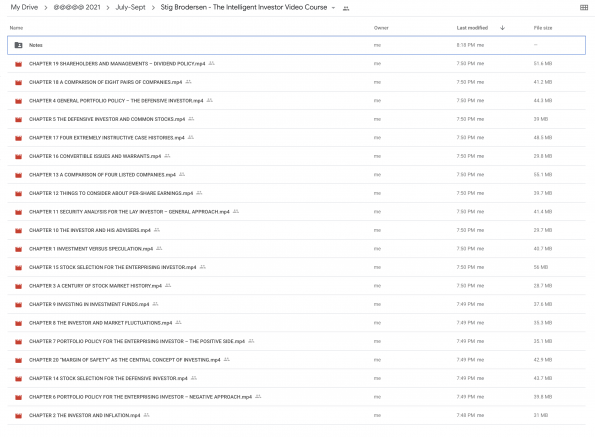Click video icon for Chapter 15 file
Image resolution: width=595 pixels, height=437 pixels.
click(18, 267)
